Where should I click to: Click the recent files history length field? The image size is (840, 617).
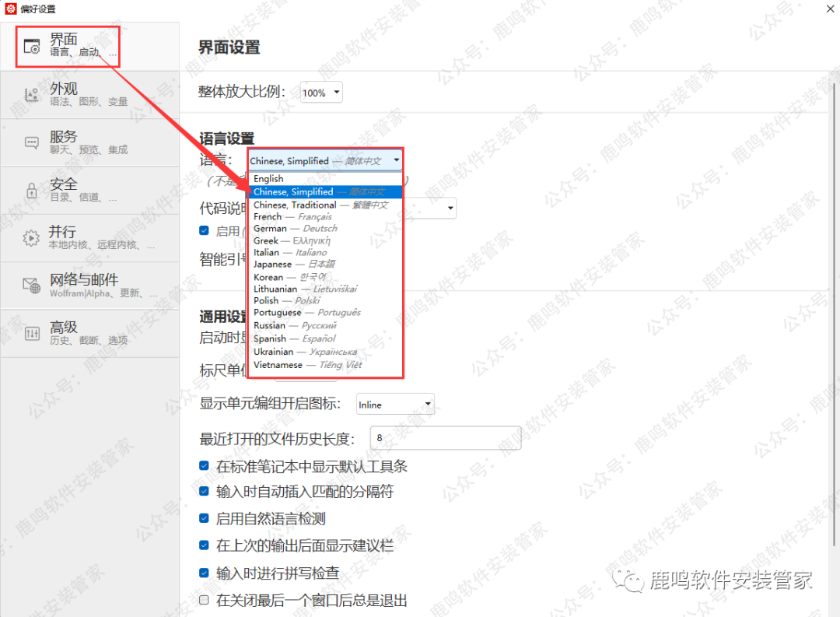click(446, 437)
